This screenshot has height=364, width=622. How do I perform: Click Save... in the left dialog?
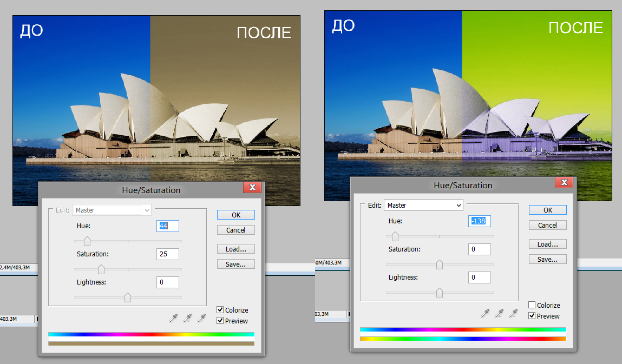236,264
